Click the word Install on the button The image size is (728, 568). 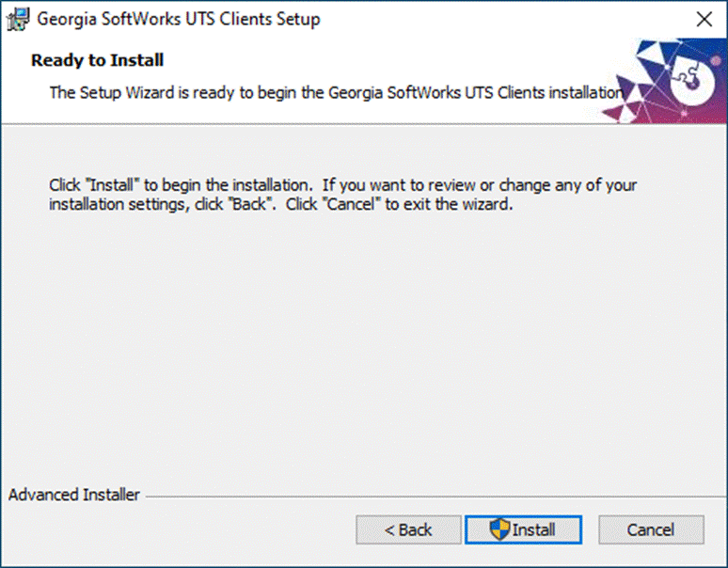533,529
